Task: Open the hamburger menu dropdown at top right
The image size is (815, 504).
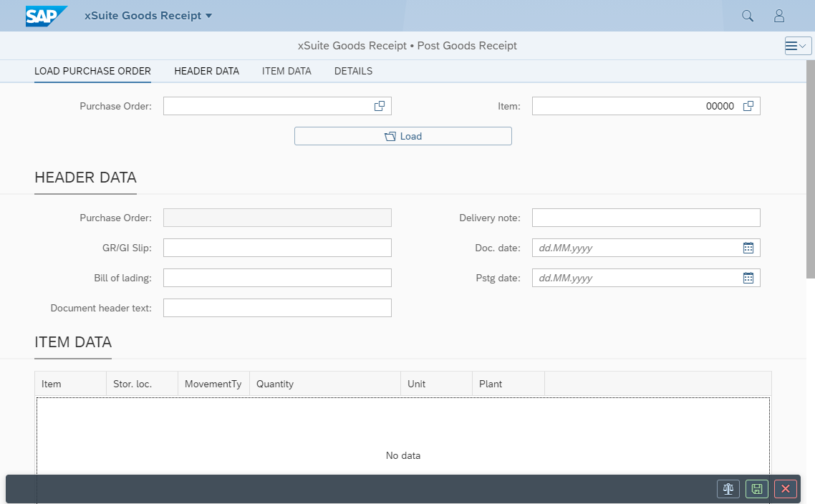Action: pos(798,46)
